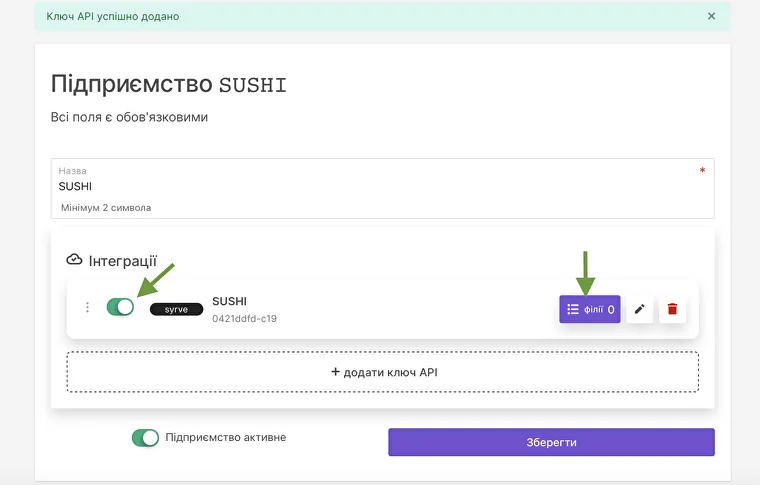
Task: Dismiss the API key success notification
Action: click(711, 16)
